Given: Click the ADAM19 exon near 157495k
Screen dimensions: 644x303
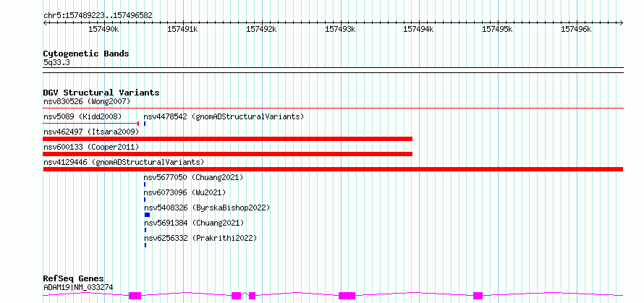Looking at the screenshot, I should tap(478, 296).
